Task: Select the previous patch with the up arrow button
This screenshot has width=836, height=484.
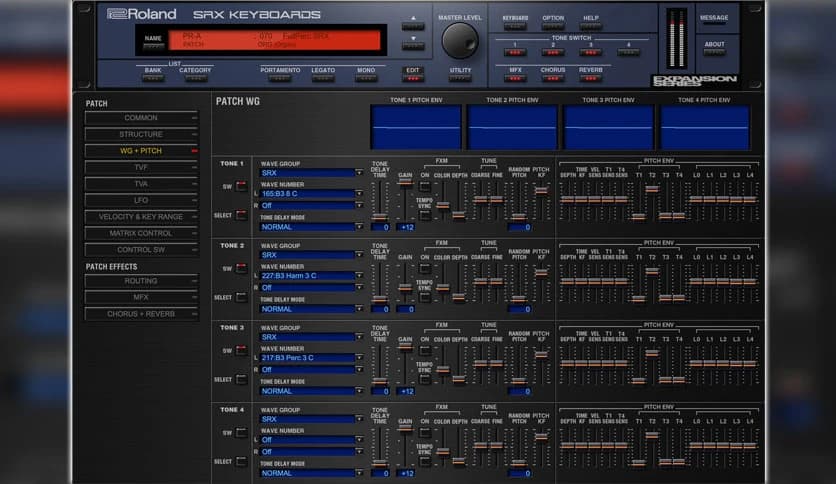Action: (413, 26)
